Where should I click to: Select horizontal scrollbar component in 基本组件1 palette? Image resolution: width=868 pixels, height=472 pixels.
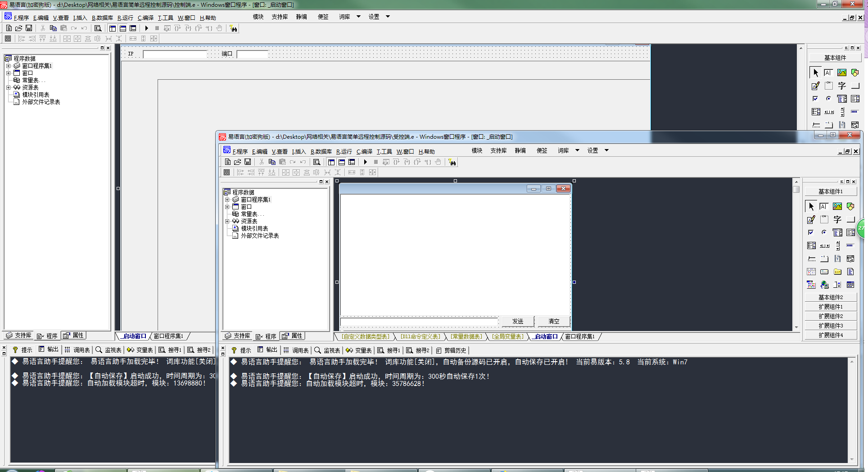click(824, 245)
